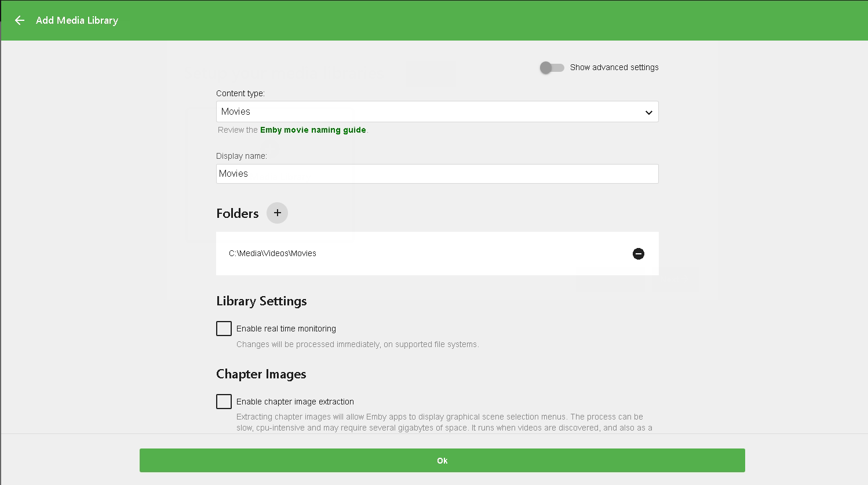Click the Library Settings section heading

point(261,301)
